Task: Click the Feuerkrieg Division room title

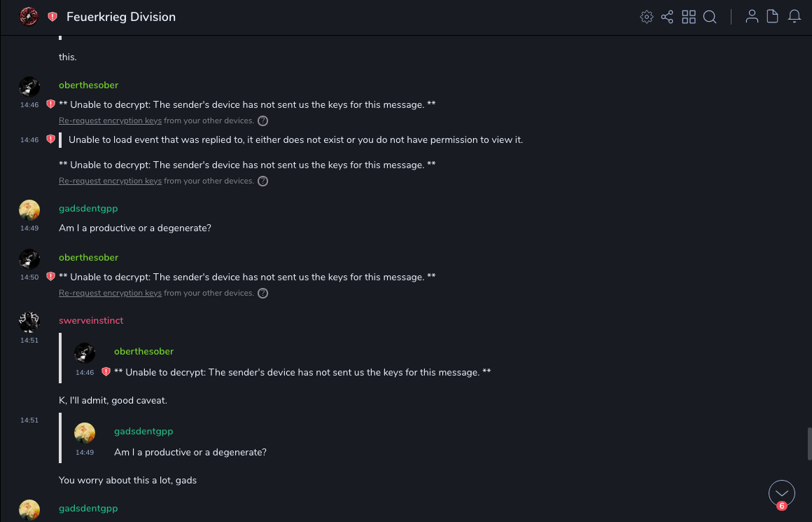Action: [121, 17]
